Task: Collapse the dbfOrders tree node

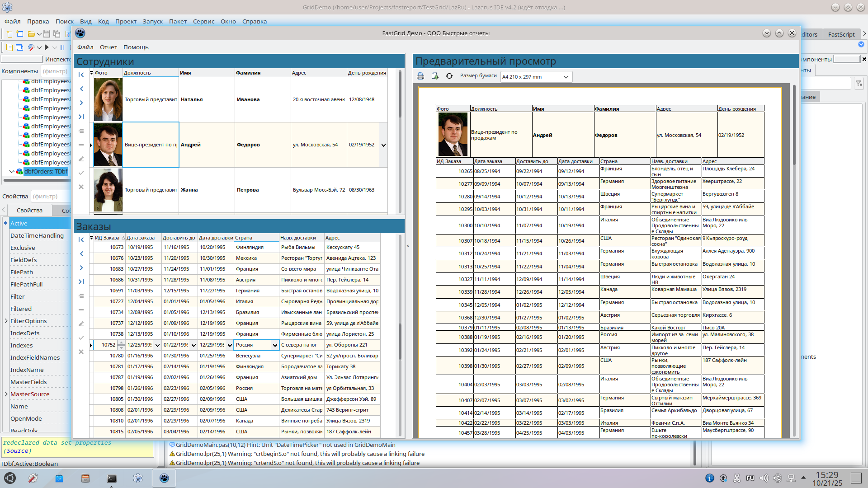Action: coord(12,171)
